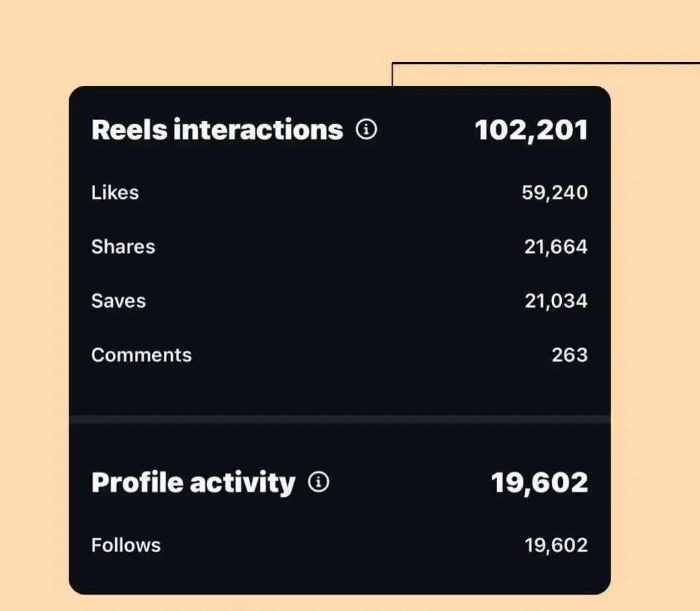This screenshot has width=700, height=611.
Task: Click the 21,034 saves count
Action: [556, 301]
